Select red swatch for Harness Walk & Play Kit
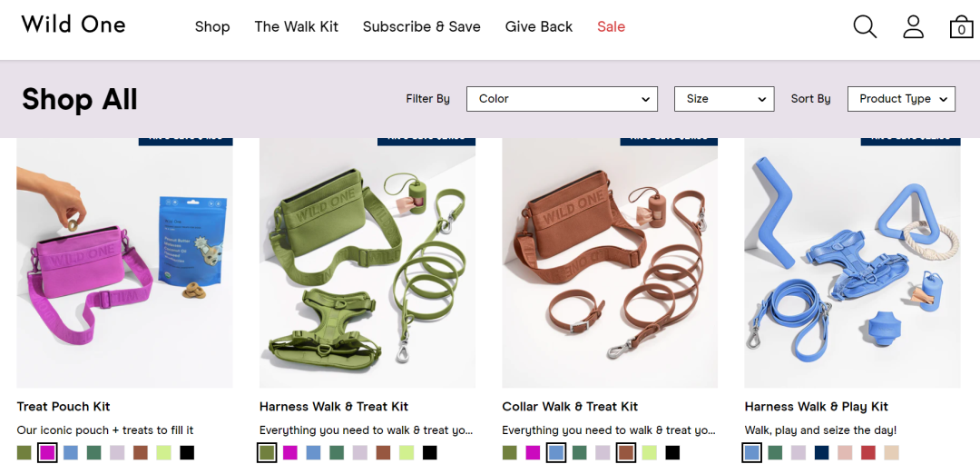980x474 pixels. click(x=868, y=452)
